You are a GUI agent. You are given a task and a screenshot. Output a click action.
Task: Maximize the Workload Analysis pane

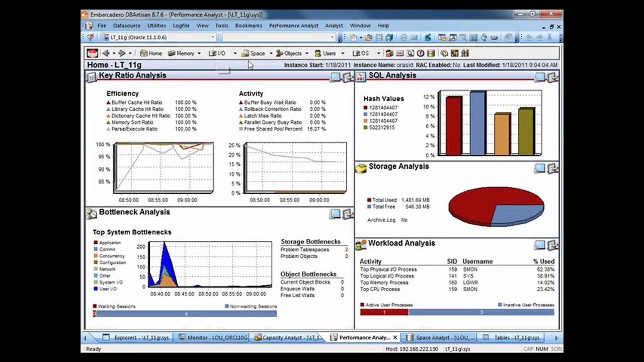tap(540, 245)
